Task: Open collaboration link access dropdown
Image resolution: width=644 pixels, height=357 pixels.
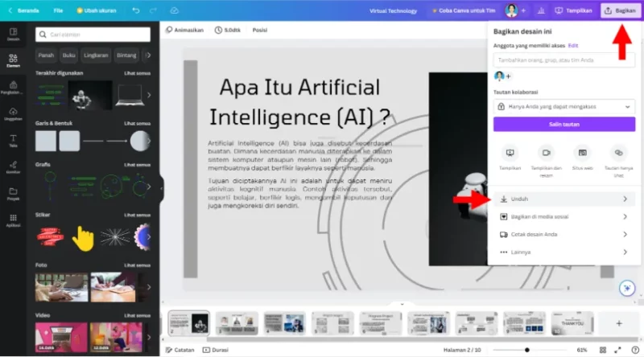Action: click(x=564, y=107)
